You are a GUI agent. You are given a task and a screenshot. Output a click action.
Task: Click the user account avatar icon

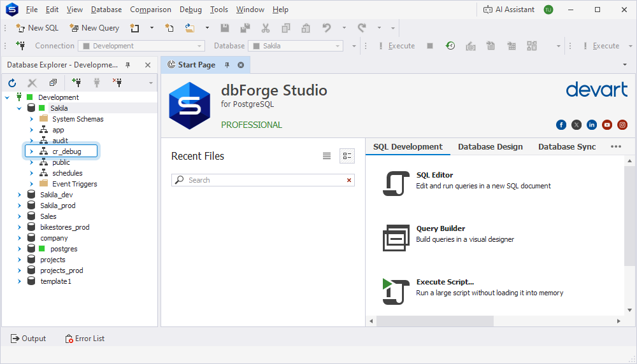pos(548,10)
